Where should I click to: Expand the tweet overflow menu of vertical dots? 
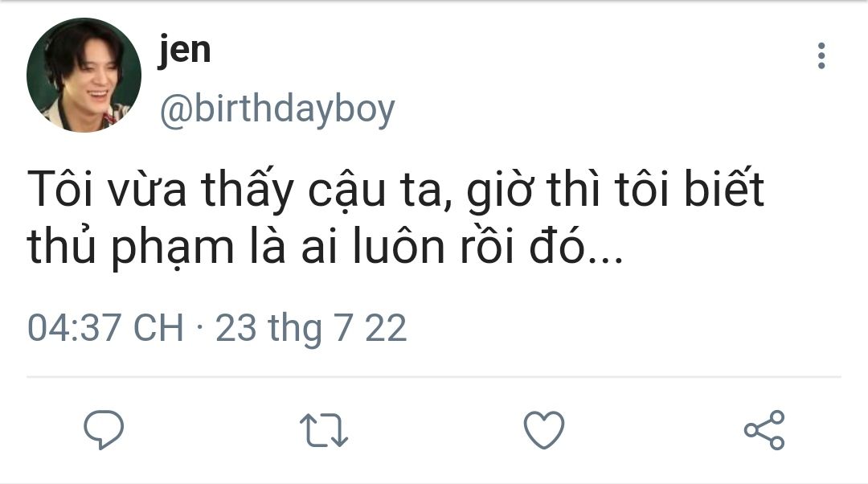[821, 56]
